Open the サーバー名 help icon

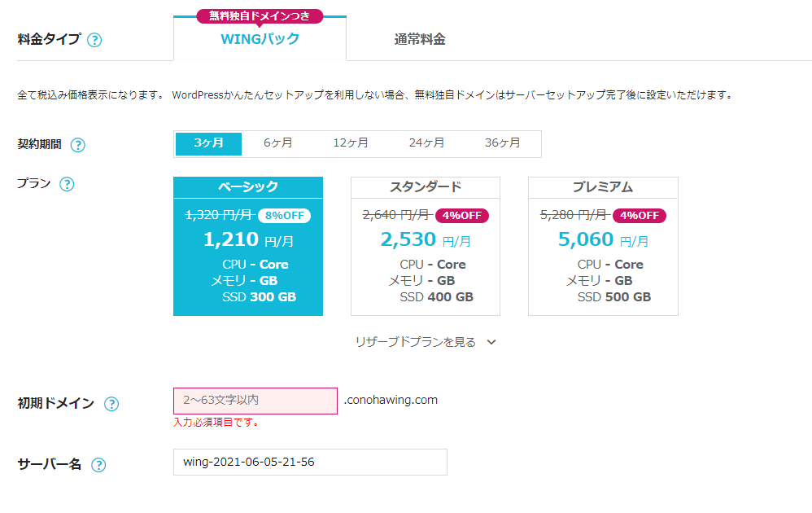(98, 465)
